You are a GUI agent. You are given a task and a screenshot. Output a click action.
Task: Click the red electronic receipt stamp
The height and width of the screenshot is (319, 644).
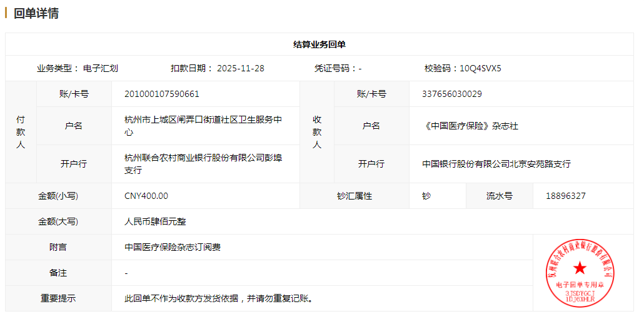click(x=580, y=272)
